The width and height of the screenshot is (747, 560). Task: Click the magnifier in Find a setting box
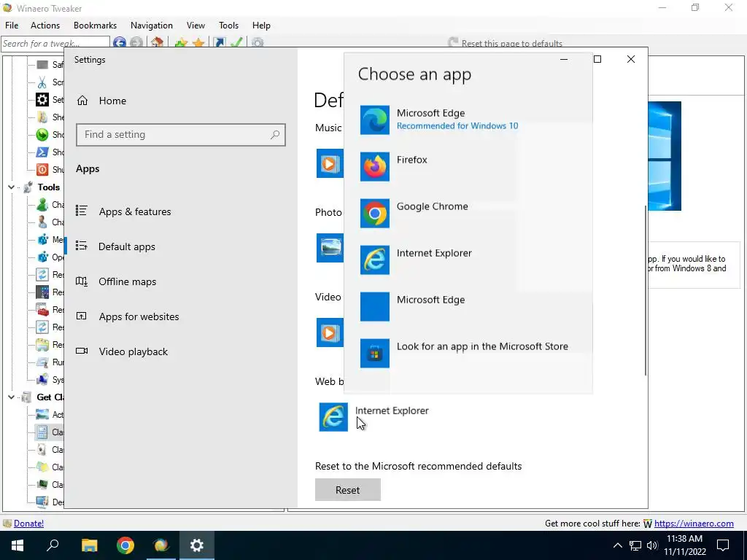[x=275, y=135]
